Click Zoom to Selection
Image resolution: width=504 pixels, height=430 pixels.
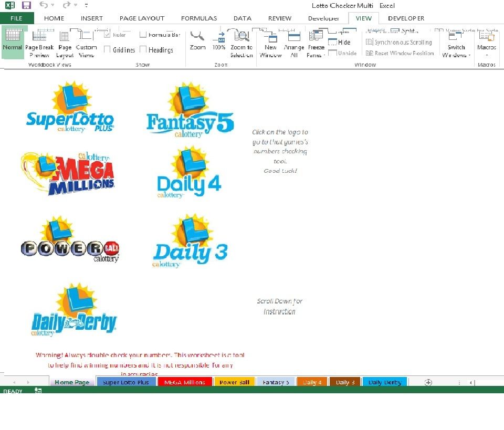[241, 43]
